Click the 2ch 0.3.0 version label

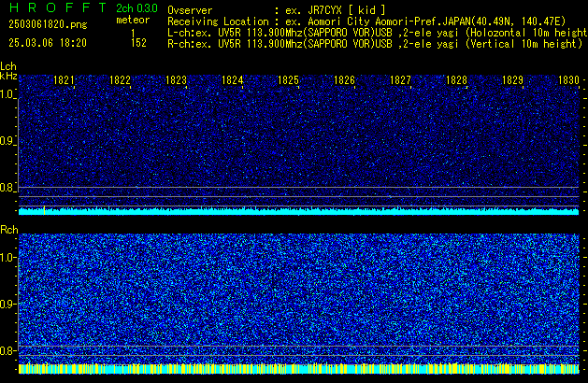click(136, 8)
